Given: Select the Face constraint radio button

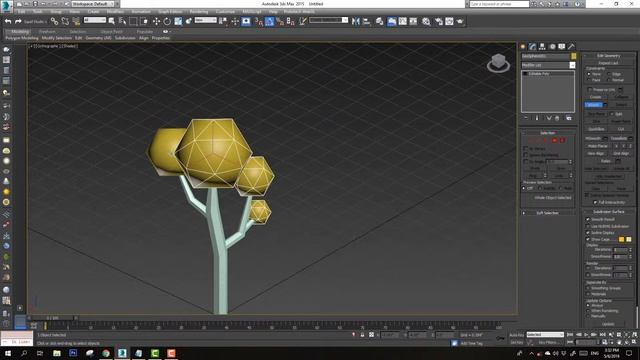Looking at the screenshot, I should [589, 80].
